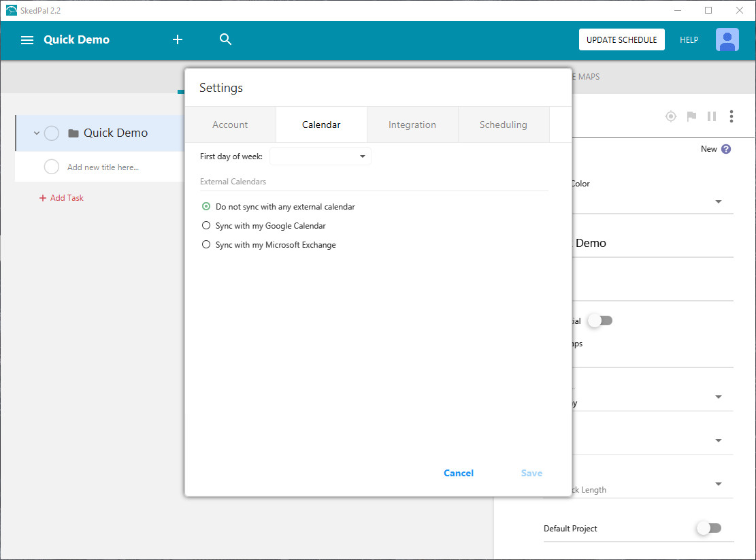756x560 pixels.
Task: Open the Color dropdown arrow
Action: click(719, 201)
